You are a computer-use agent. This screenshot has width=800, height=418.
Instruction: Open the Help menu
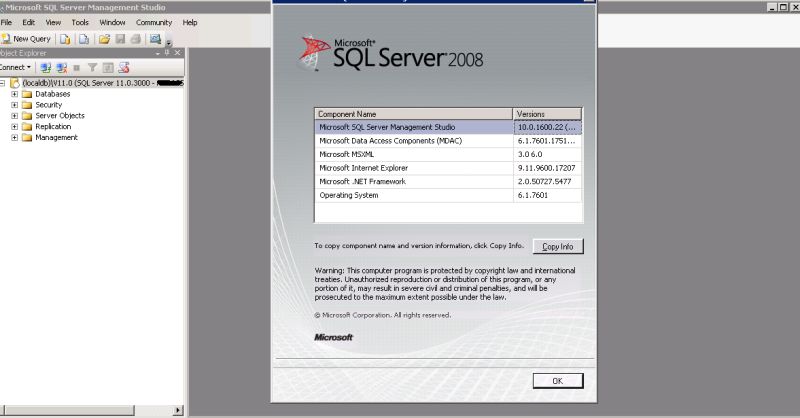click(x=190, y=22)
